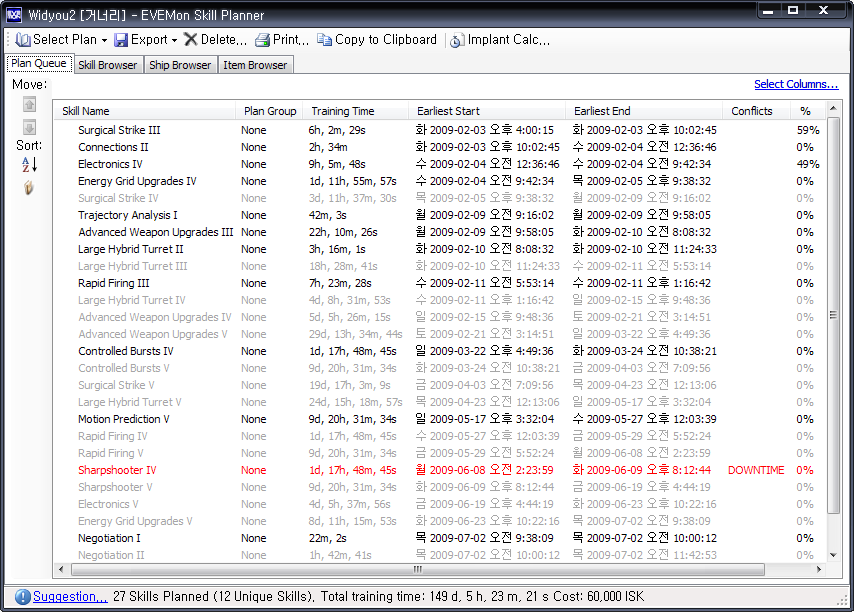Sort by the Conflicts column header
The width and height of the screenshot is (854, 612).
[x=757, y=111]
